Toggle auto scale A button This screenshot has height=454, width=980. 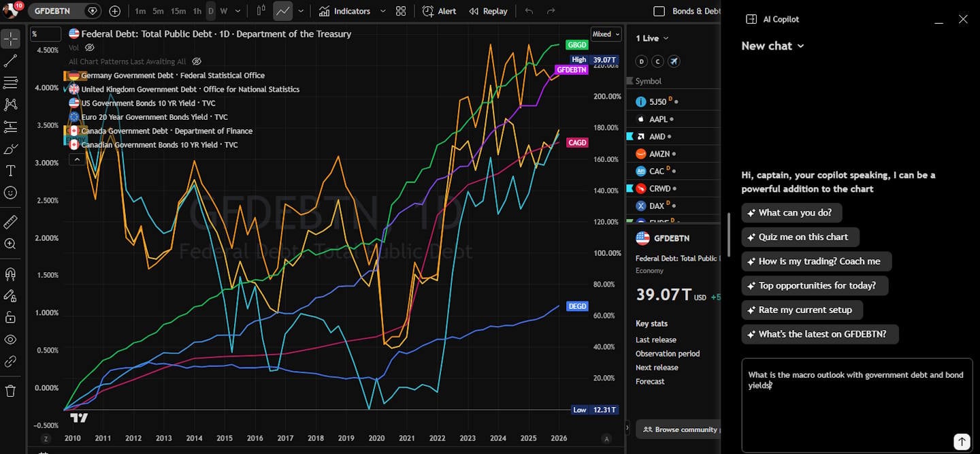[x=606, y=439]
